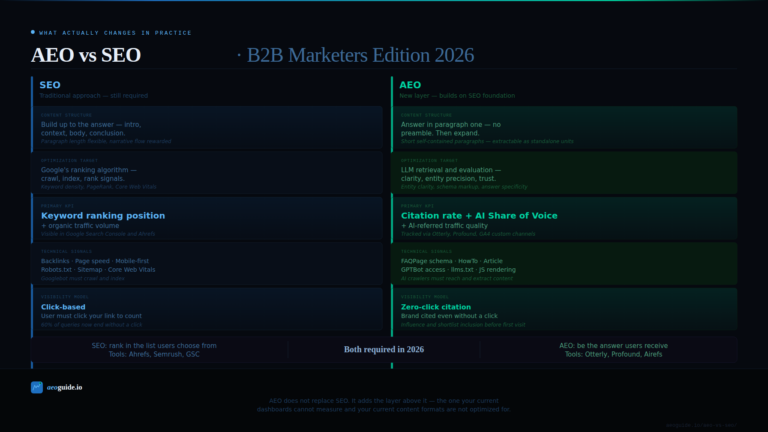
Task: Click '60% of queries now end without a click'
Action: click(x=92, y=325)
